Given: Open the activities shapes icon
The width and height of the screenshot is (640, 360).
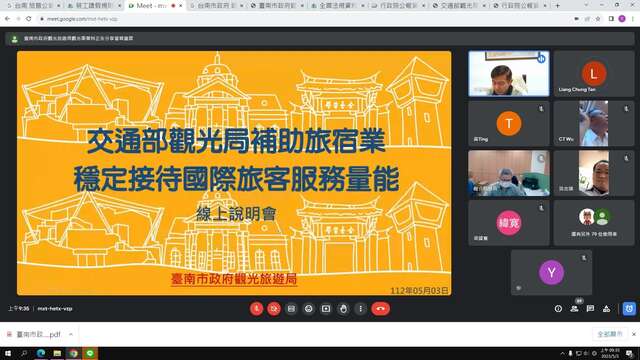Looking at the screenshot, I should point(607,309).
